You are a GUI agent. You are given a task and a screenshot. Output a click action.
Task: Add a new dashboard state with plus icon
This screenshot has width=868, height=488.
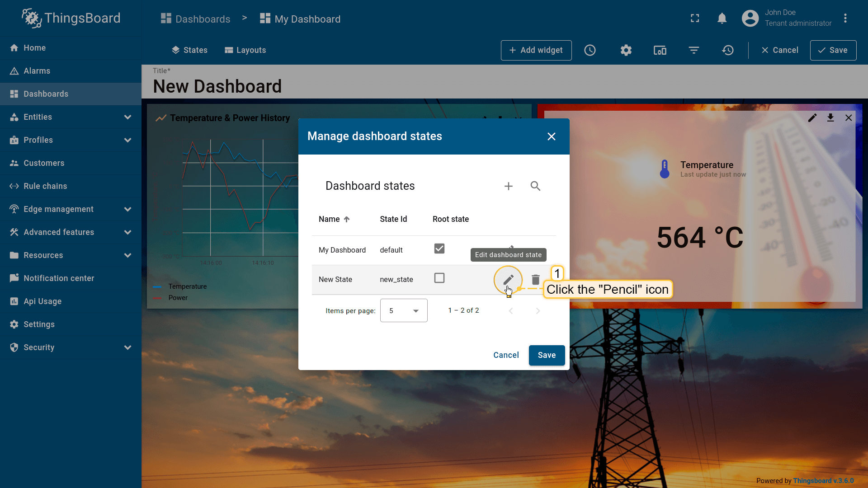(x=509, y=186)
